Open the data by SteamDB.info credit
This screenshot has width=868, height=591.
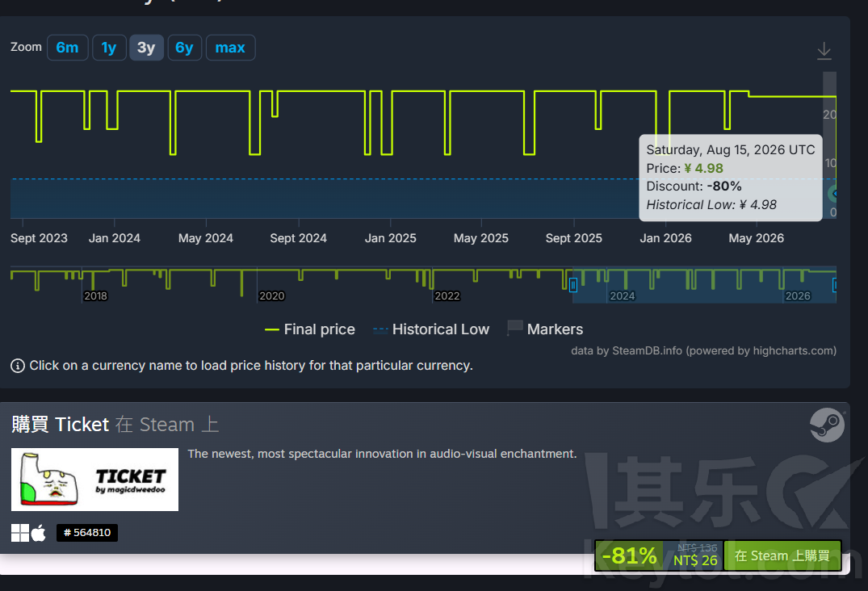[703, 351]
